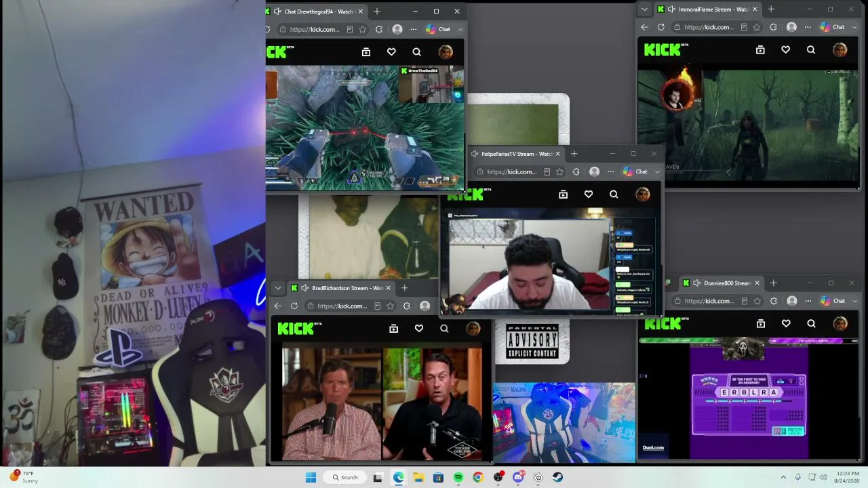Open search in the Donniee800 Kick window
The image size is (868, 488).
811,323
